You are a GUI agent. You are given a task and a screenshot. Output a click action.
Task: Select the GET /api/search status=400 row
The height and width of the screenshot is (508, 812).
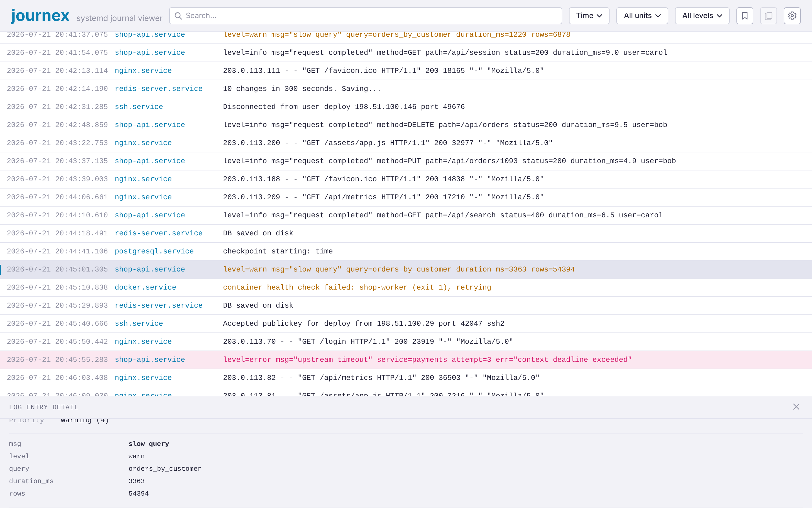[406, 215]
